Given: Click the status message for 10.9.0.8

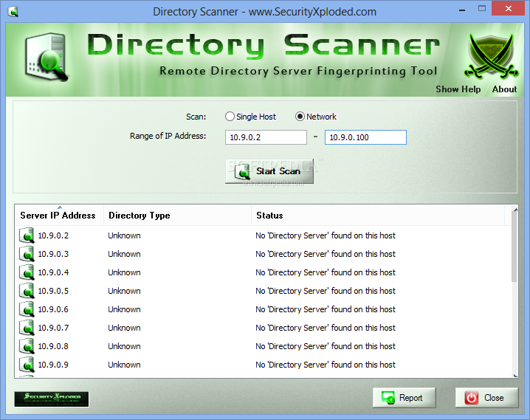Looking at the screenshot, I should (x=326, y=346).
